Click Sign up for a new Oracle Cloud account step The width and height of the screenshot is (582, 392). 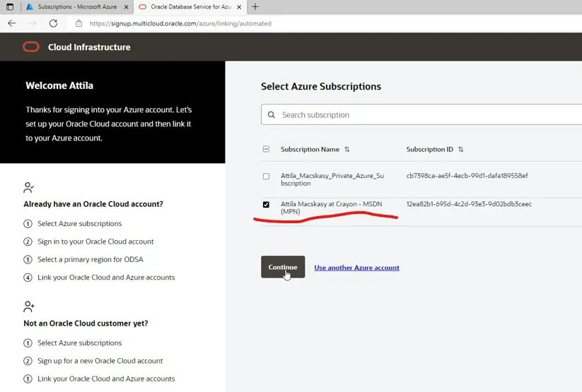pos(100,360)
